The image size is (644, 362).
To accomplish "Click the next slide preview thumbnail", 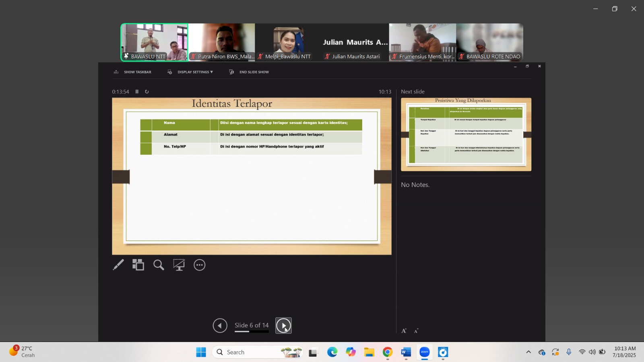I will pyautogui.click(x=466, y=134).
